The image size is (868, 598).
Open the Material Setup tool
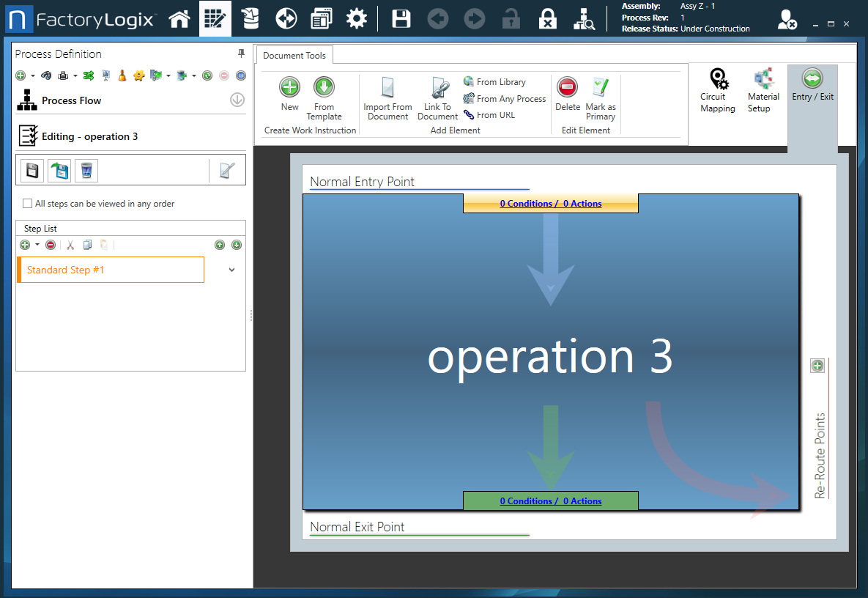coord(764,89)
